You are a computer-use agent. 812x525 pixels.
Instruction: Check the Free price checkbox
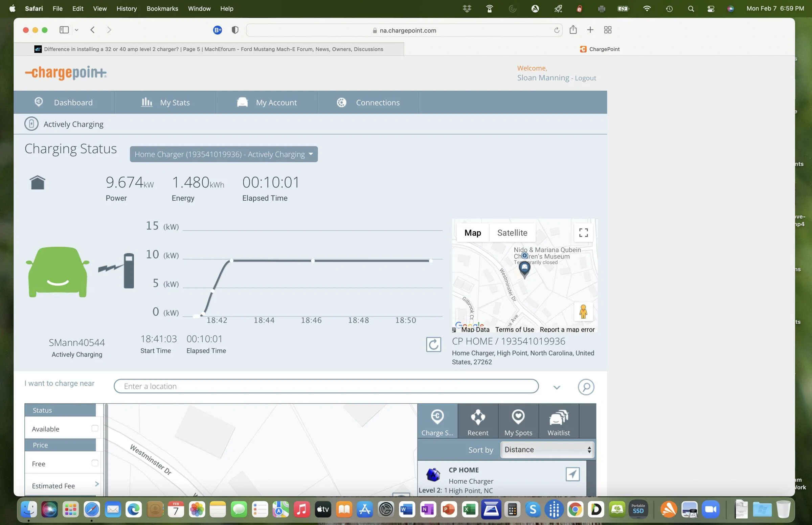tap(95, 463)
